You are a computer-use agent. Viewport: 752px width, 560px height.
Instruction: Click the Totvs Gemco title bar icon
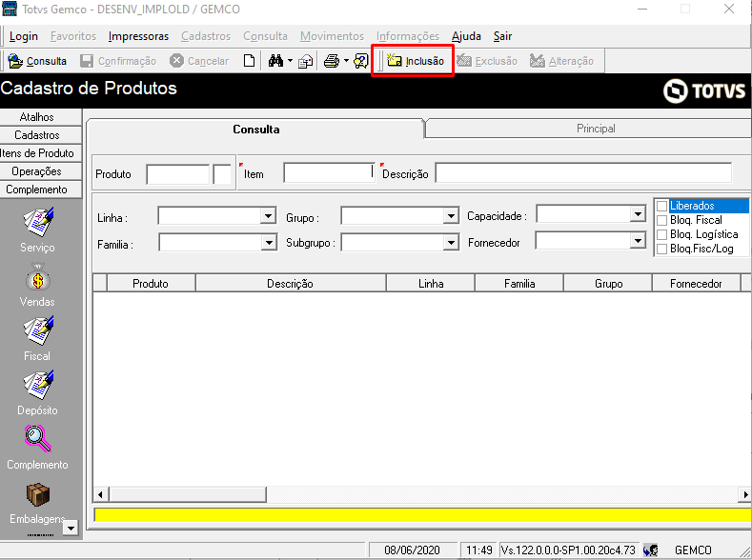(10, 9)
